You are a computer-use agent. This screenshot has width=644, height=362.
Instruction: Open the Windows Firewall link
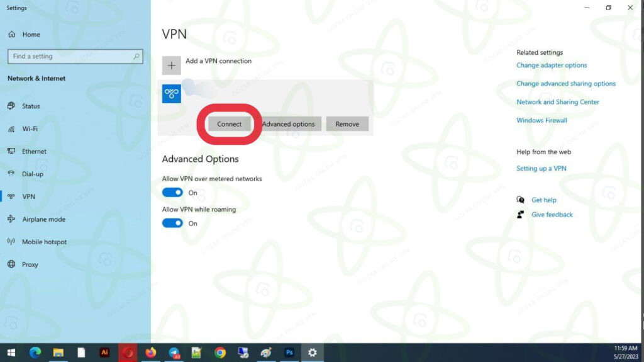(x=541, y=120)
